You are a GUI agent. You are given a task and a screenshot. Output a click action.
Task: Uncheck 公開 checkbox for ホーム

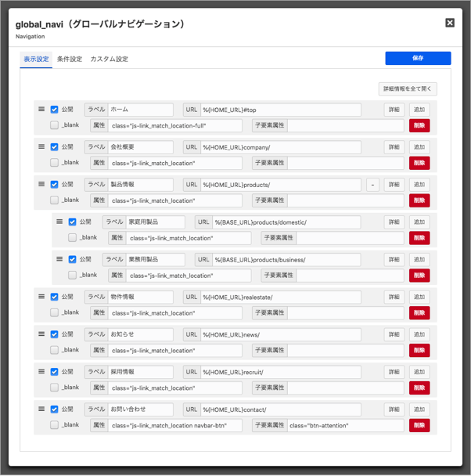click(x=55, y=110)
